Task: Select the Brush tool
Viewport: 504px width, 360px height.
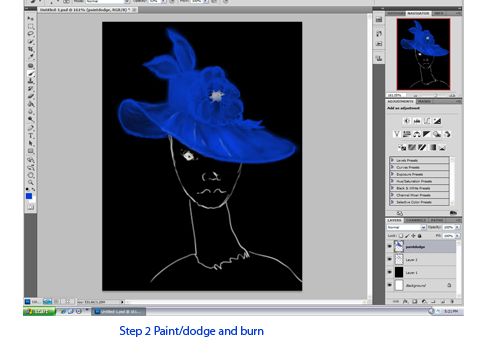Action: pos(30,73)
